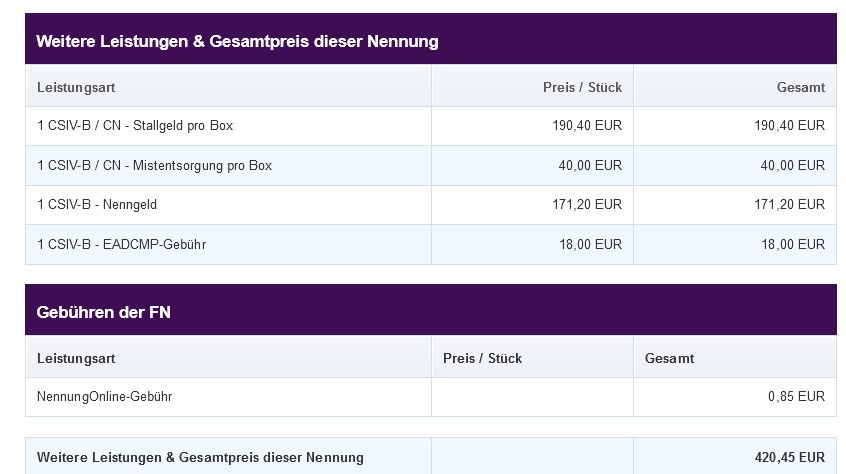This screenshot has height=474, width=846.
Task: Click the 'NennungOnline-Gebühr' row label
Action: pyautogui.click(x=104, y=397)
